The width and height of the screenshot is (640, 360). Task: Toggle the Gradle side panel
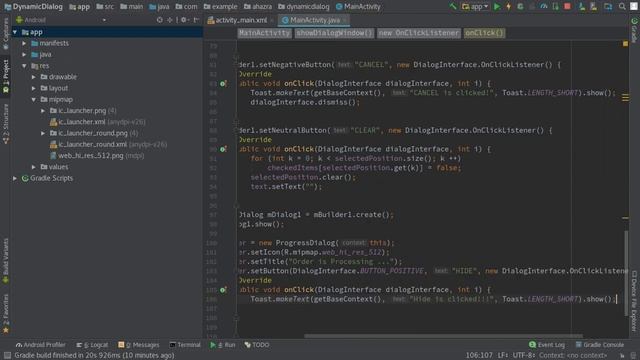634,31
